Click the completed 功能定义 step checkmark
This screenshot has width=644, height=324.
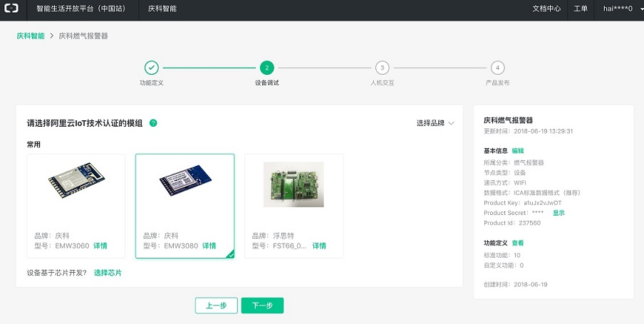(x=152, y=68)
